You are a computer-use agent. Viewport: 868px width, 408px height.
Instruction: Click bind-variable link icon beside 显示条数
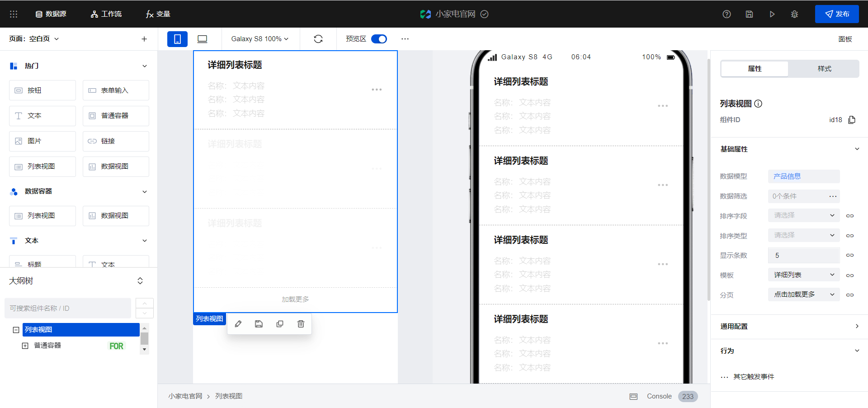coord(850,255)
